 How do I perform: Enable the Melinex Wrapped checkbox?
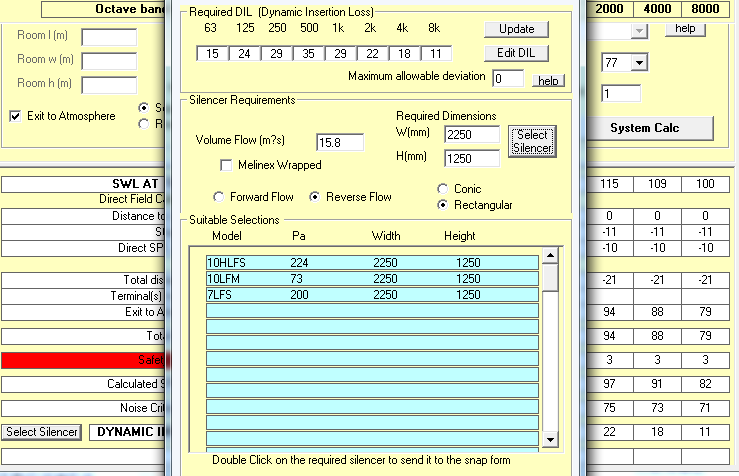[226, 164]
